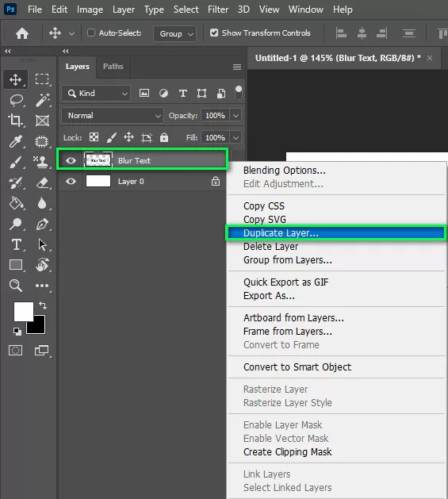This screenshot has height=499, width=448.
Task: Choose the Lasso tool
Action: [16, 100]
